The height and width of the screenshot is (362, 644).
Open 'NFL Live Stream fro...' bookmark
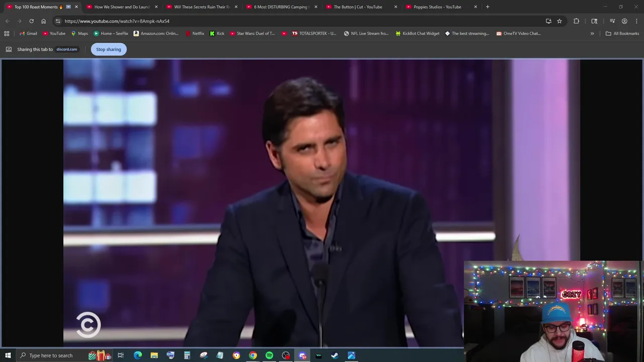[x=366, y=34]
